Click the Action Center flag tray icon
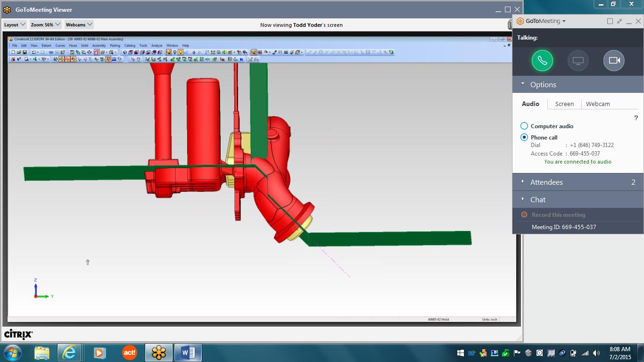The height and width of the screenshot is (362, 644). tap(517, 353)
